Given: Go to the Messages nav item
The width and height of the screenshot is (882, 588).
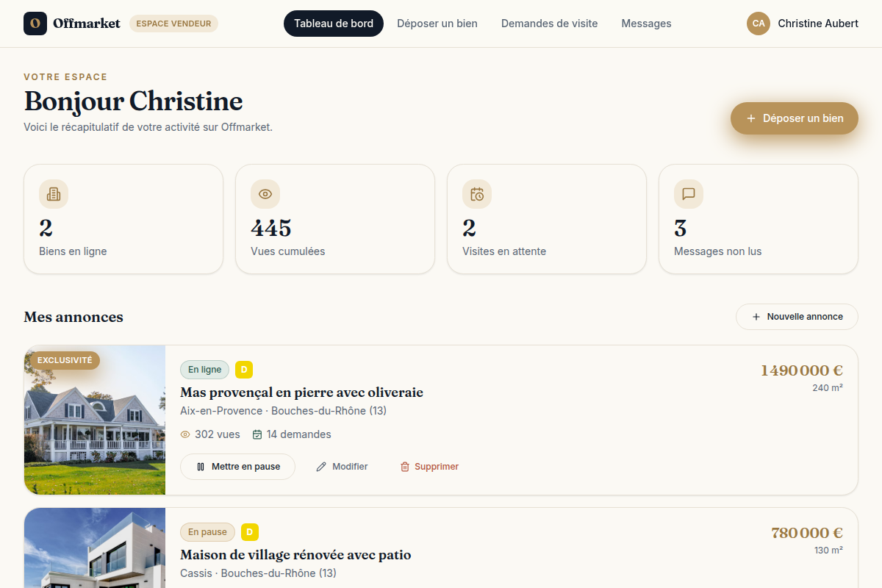Looking at the screenshot, I should point(646,24).
